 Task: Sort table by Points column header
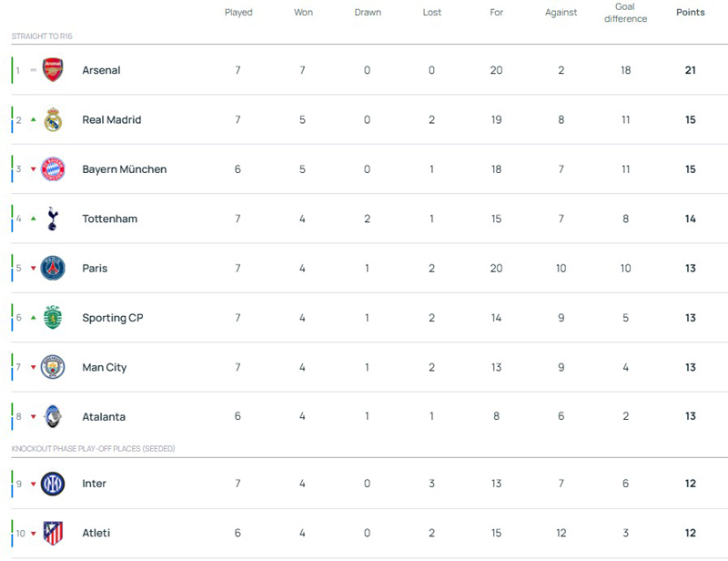[x=690, y=13]
